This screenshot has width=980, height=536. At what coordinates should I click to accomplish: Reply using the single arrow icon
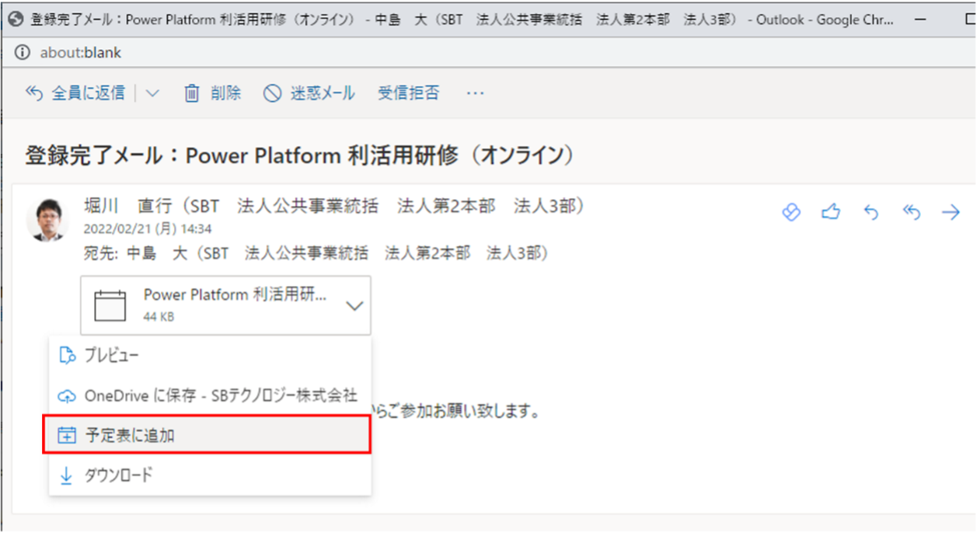click(871, 212)
